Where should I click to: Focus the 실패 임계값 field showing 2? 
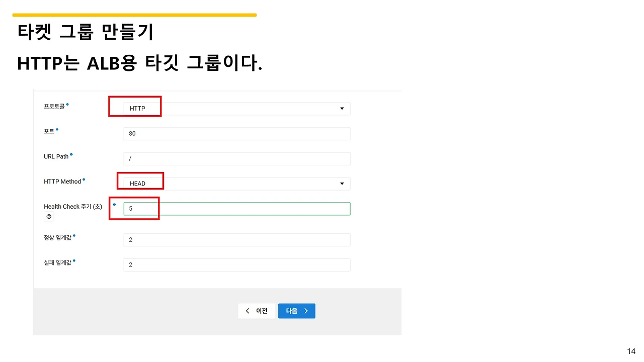pyautogui.click(x=236, y=264)
